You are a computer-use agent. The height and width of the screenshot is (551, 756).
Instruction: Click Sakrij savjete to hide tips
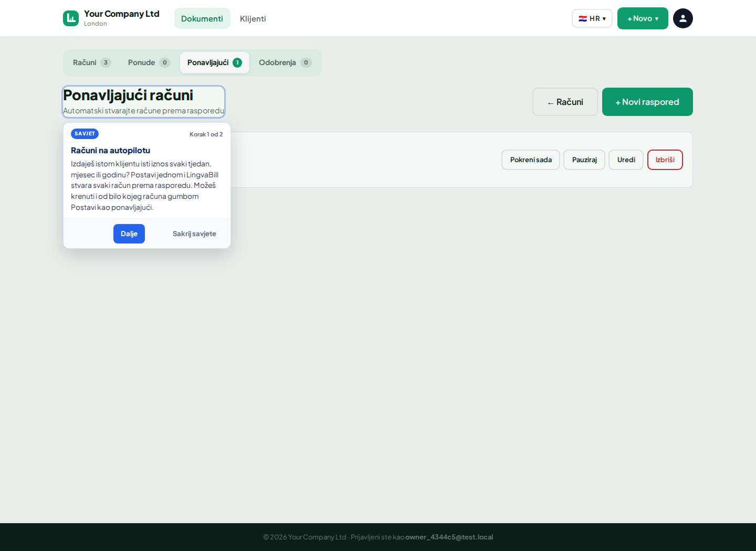tap(194, 234)
